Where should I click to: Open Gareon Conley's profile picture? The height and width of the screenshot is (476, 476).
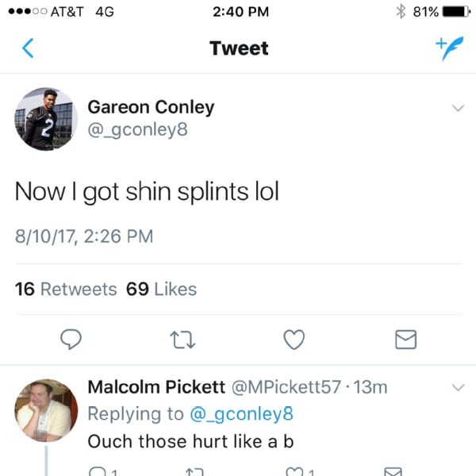point(46,119)
